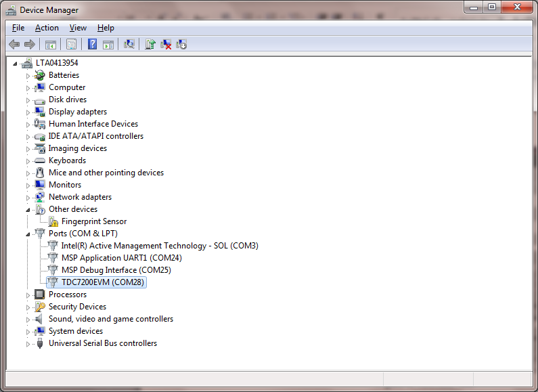The height and width of the screenshot is (392, 538).
Task: Select TDC7200EVM (COM28) entry
Action: point(103,282)
